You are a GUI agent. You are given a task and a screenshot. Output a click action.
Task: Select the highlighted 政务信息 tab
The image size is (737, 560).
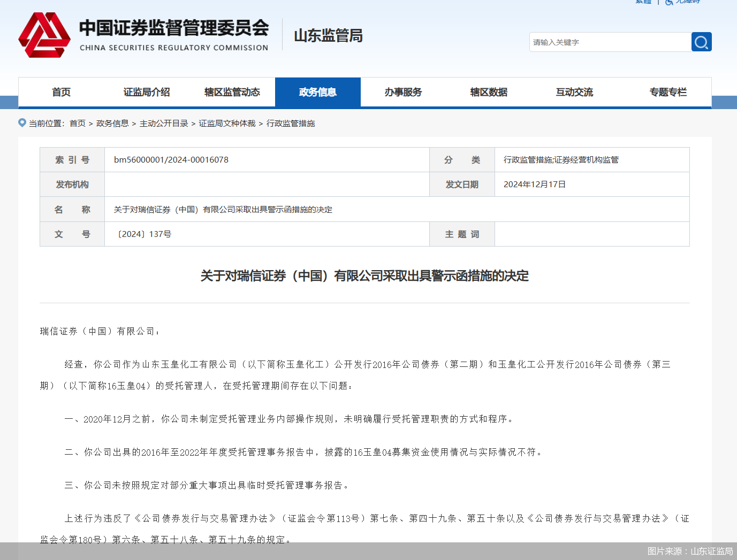coord(318,92)
